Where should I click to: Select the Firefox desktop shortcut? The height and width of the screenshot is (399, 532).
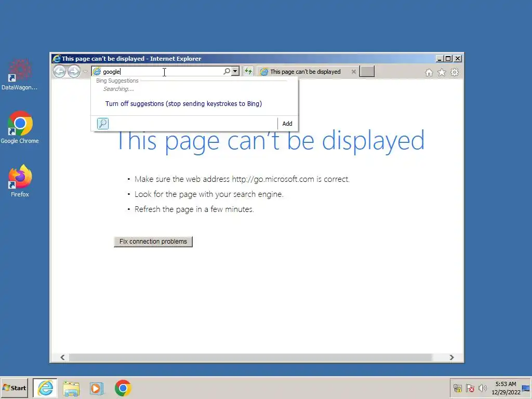20,181
